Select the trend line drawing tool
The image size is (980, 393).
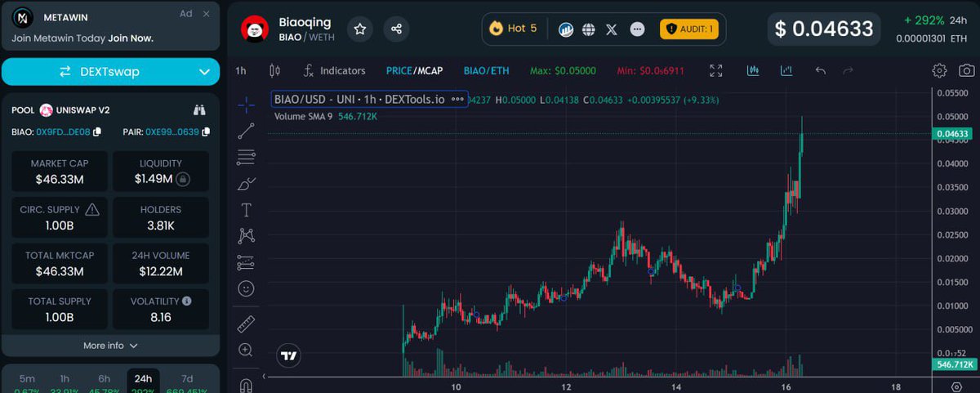[246, 131]
